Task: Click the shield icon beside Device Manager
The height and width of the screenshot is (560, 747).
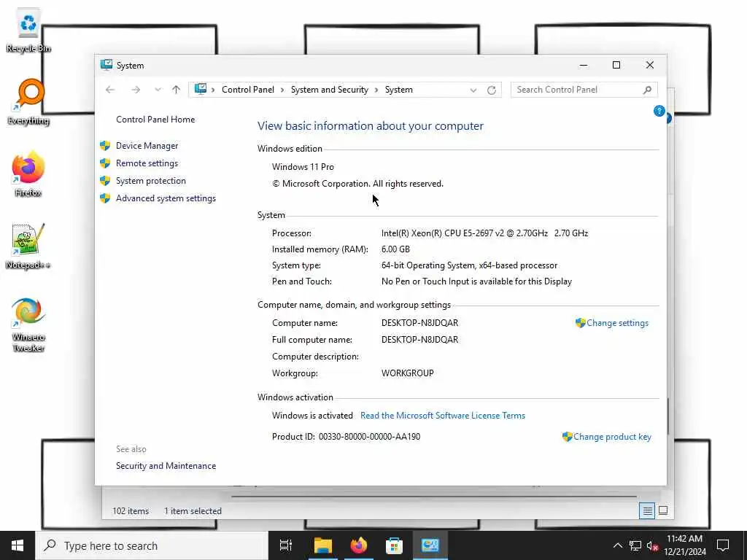Action: tap(105, 146)
